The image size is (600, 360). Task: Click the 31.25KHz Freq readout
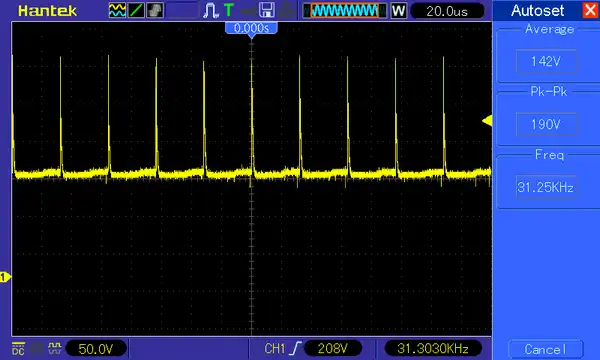(x=546, y=187)
